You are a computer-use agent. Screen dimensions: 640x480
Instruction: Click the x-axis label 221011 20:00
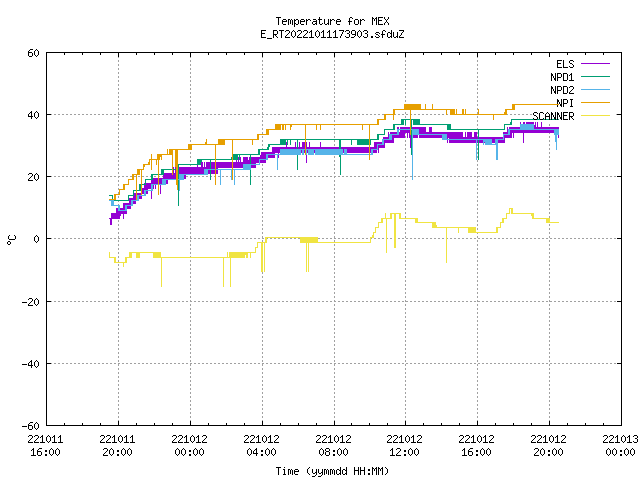118,446
